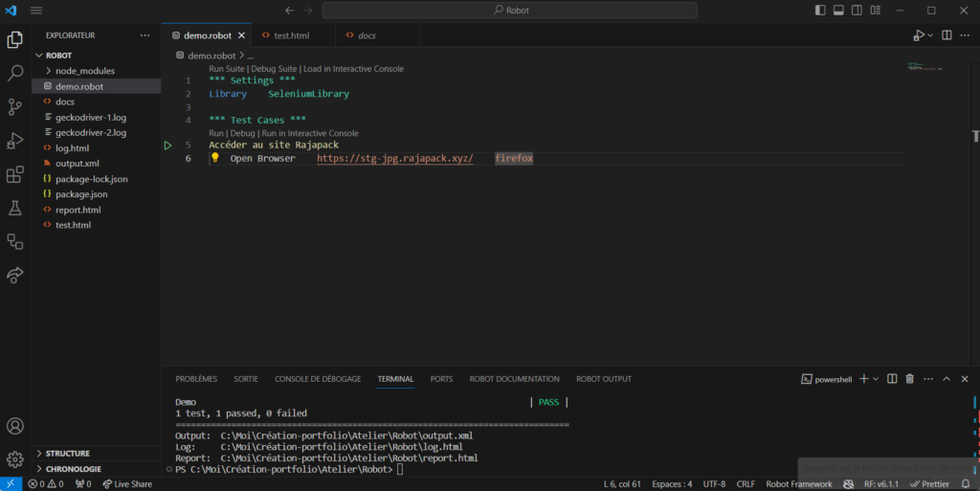Click Load in Interactive Console
Image resolution: width=980 pixels, height=491 pixels.
tap(353, 69)
